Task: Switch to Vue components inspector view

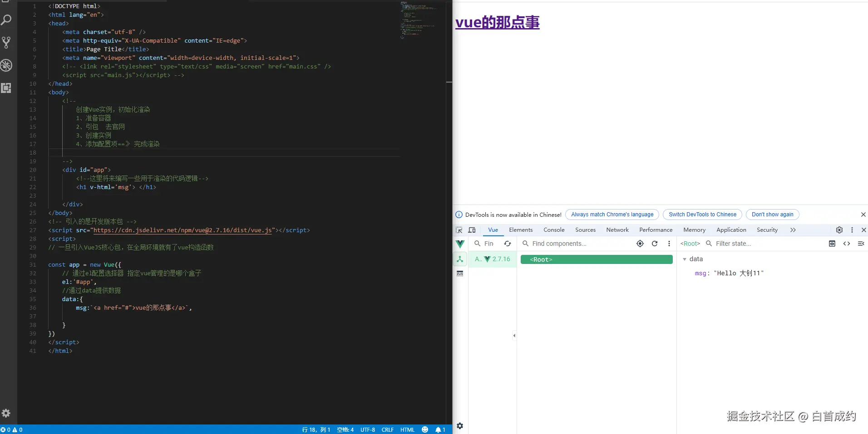Action: pyautogui.click(x=460, y=259)
